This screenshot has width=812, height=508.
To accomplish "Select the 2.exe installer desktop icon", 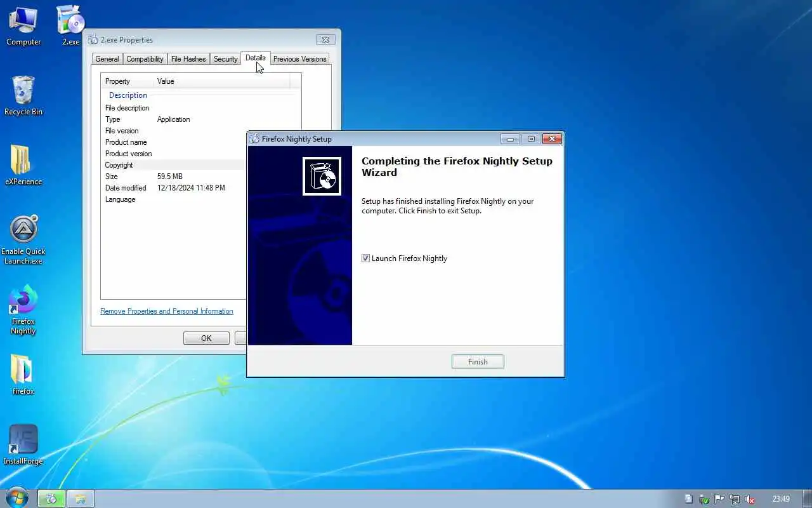I will point(70,25).
